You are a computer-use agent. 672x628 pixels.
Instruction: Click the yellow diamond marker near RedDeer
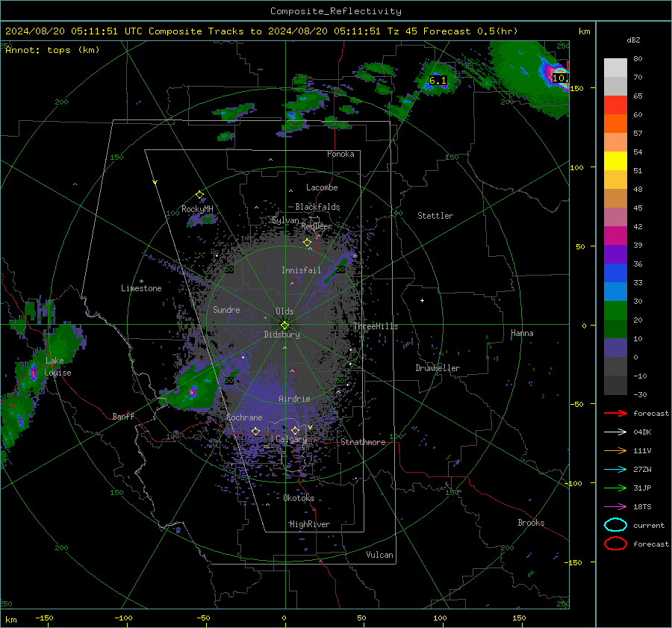click(308, 243)
